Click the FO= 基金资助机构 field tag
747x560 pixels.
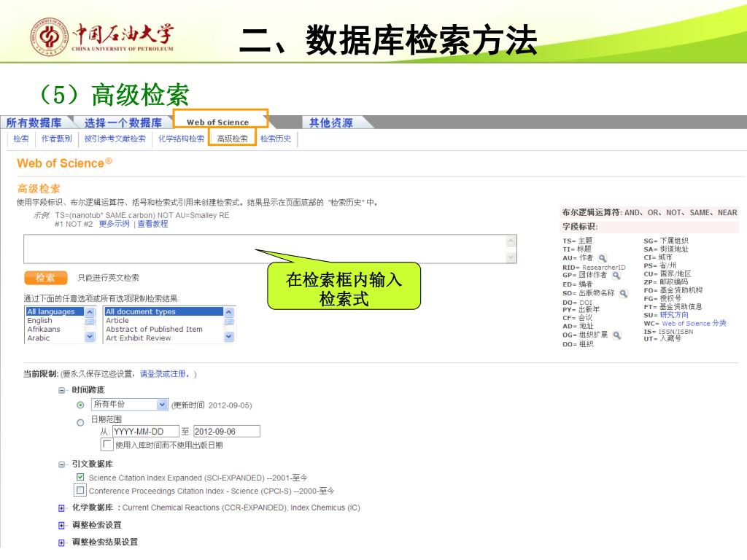[x=673, y=290]
